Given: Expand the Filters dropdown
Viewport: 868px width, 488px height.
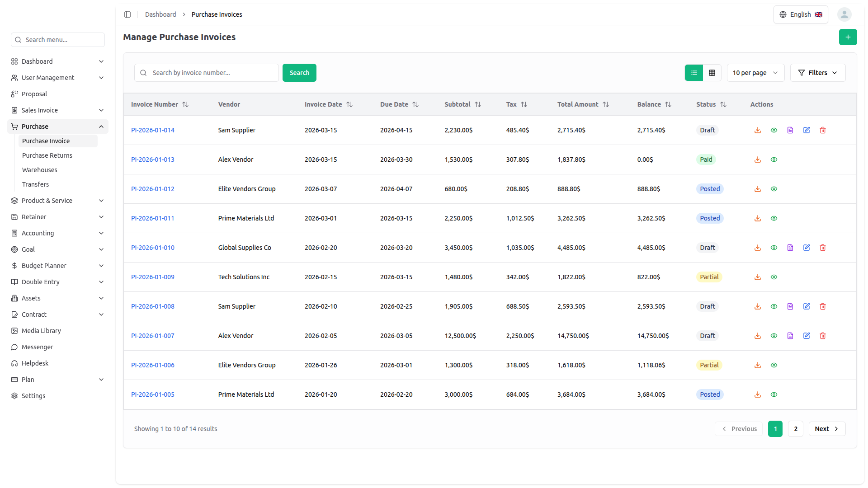Looking at the screenshot, I should [x=817, y=73].
